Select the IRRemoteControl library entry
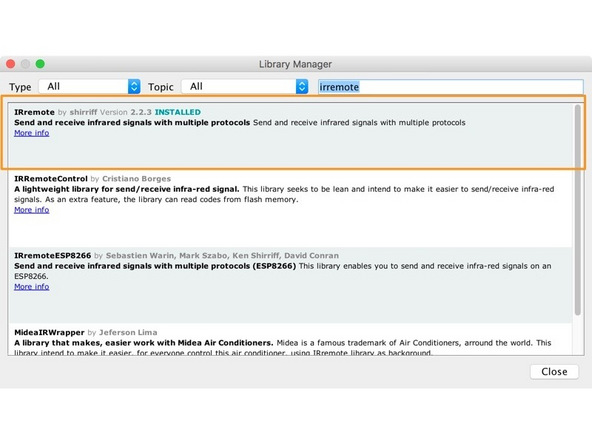The height and width of the screenshot is (444, 592). coord(290,208)
